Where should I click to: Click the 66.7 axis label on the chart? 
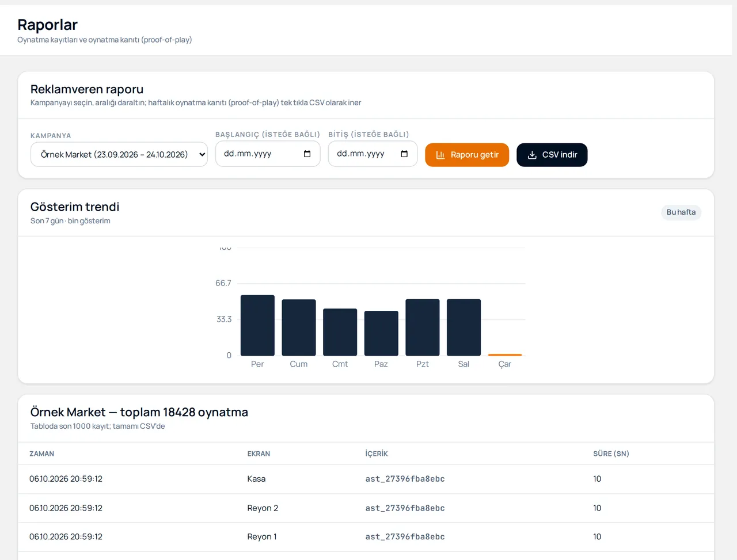pos(223,283)
